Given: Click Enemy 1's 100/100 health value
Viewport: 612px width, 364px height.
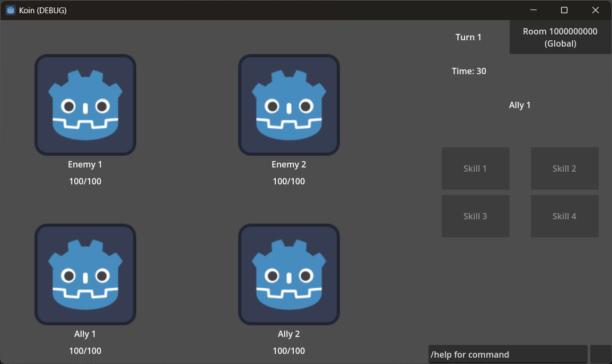Looking at the screenshot, I should tap(85, 181).
